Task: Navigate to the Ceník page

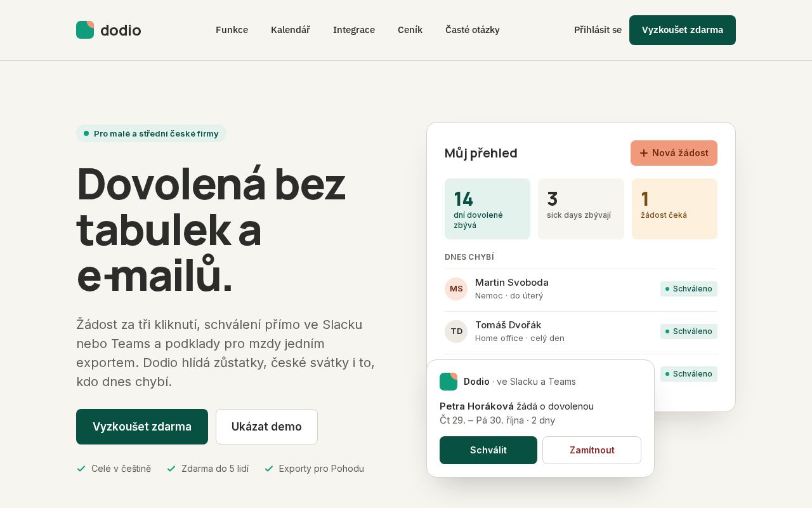Action: [x=410, y=30]
